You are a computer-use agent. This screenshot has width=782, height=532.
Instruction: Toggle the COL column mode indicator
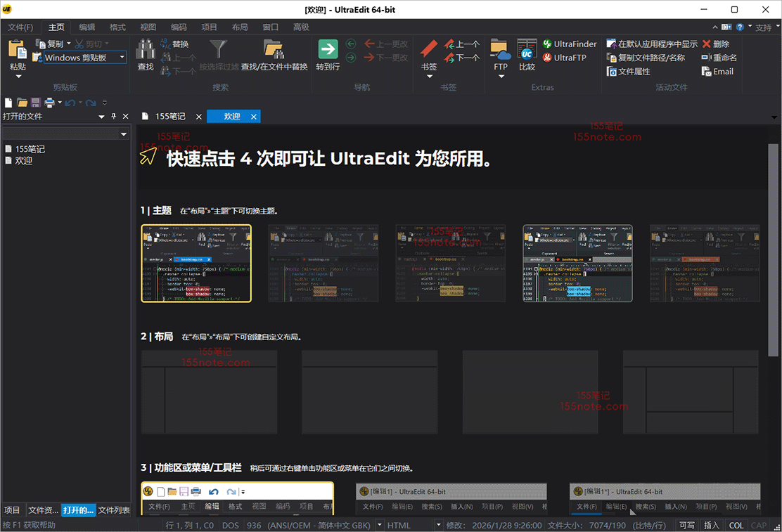click(x=736, y=525)
